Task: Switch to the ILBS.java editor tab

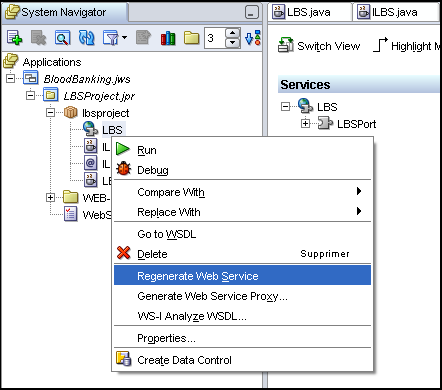Action: (396, 12)
